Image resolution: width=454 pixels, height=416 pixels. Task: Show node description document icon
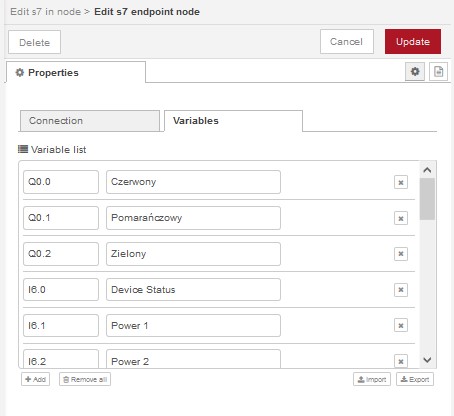pyautogui.click(x=438, y=71)
